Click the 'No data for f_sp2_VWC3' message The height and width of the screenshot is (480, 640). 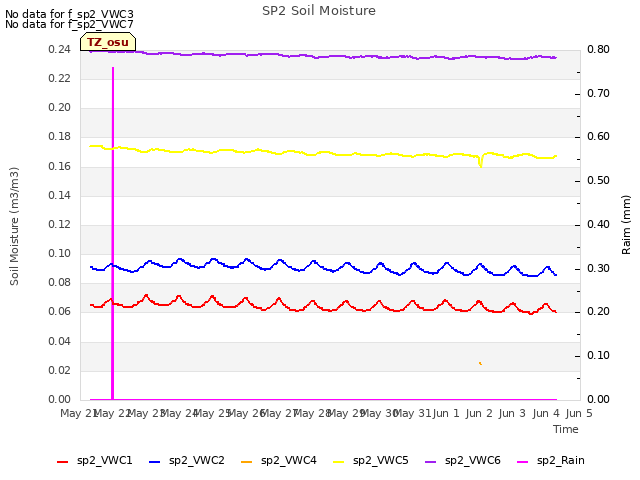click(x=69, y=14)
